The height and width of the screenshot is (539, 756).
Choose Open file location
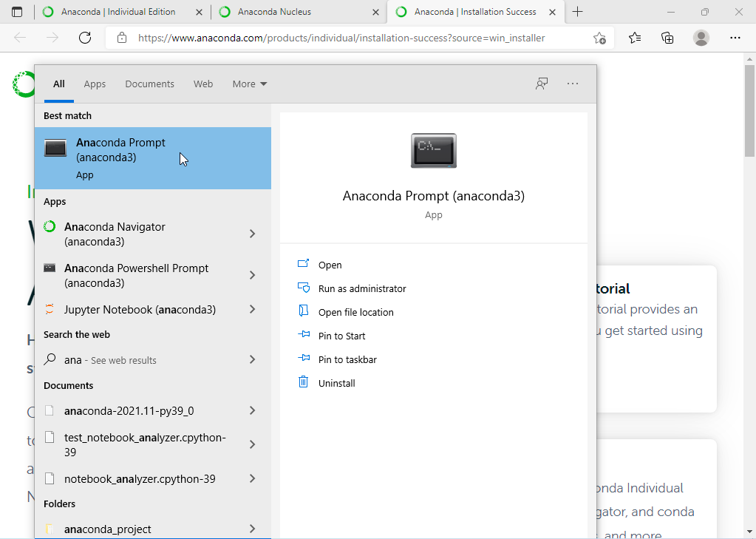pos(355,312)
